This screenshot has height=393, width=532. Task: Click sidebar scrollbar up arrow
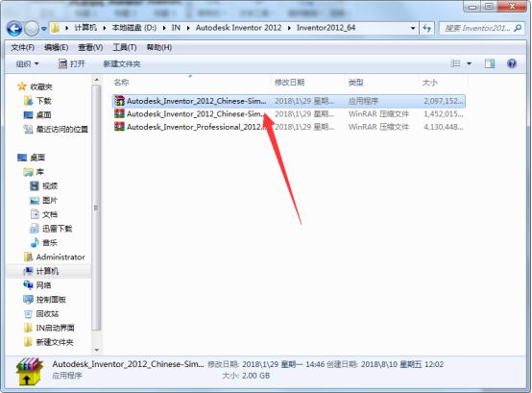[x=96, y=81]
